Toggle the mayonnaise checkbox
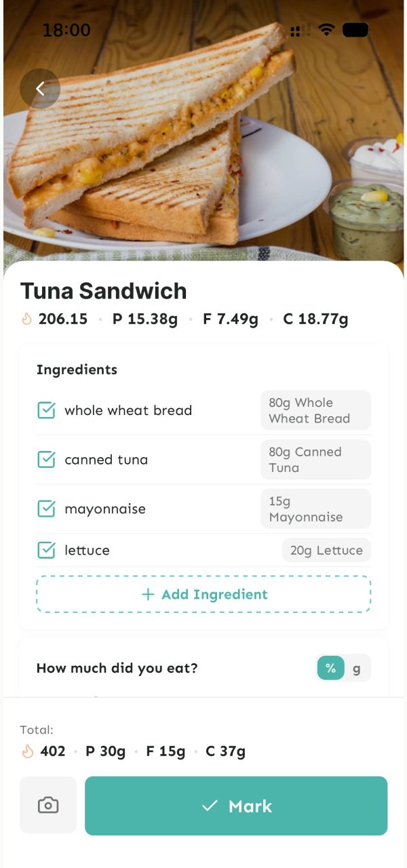The width and height of the screenshot is (407, 868). (x=46, y=509)
